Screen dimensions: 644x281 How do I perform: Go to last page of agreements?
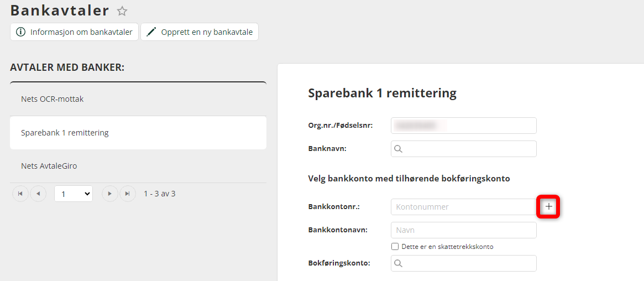tap(127, 194)
